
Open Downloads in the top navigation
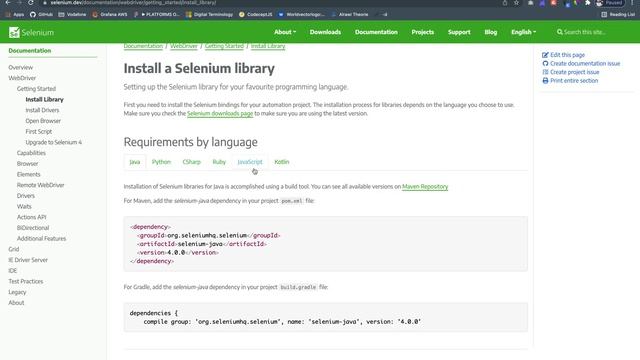(325, 32)
